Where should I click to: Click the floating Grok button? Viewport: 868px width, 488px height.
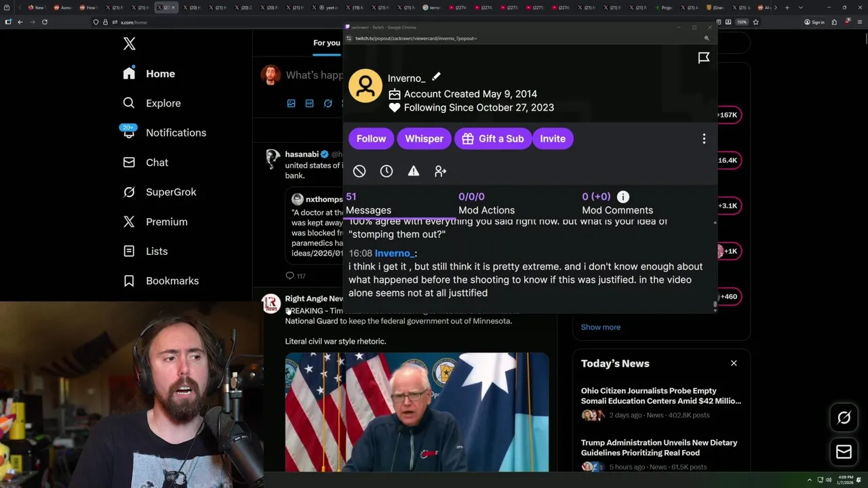[844, 418]
